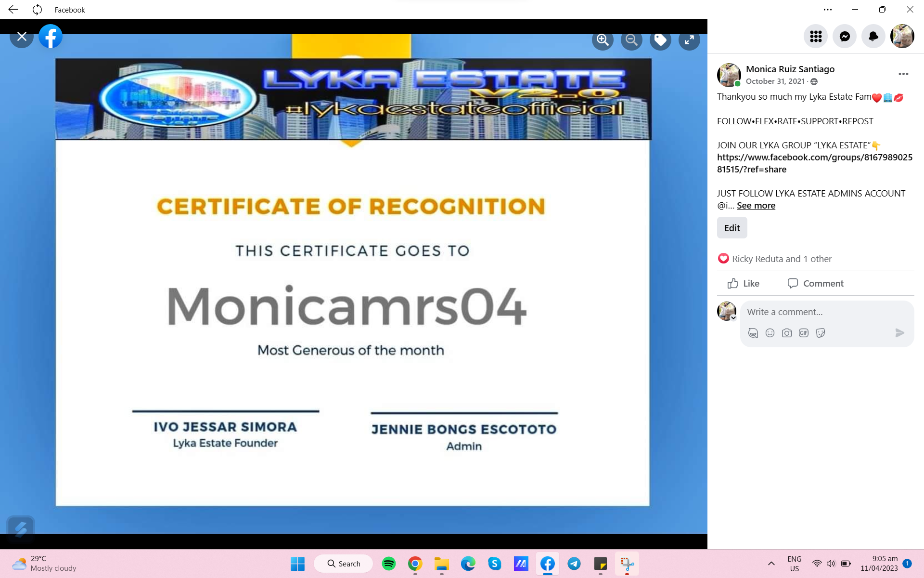Open Skype from the taskbar
The height and width of the screenshot is (578, 924).
(x=495, y=564)
